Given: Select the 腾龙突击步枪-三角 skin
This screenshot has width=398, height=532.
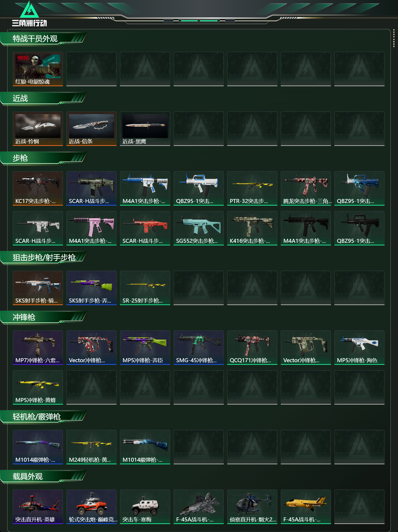Looking at the screenshot, I should [x=306, y=188].
